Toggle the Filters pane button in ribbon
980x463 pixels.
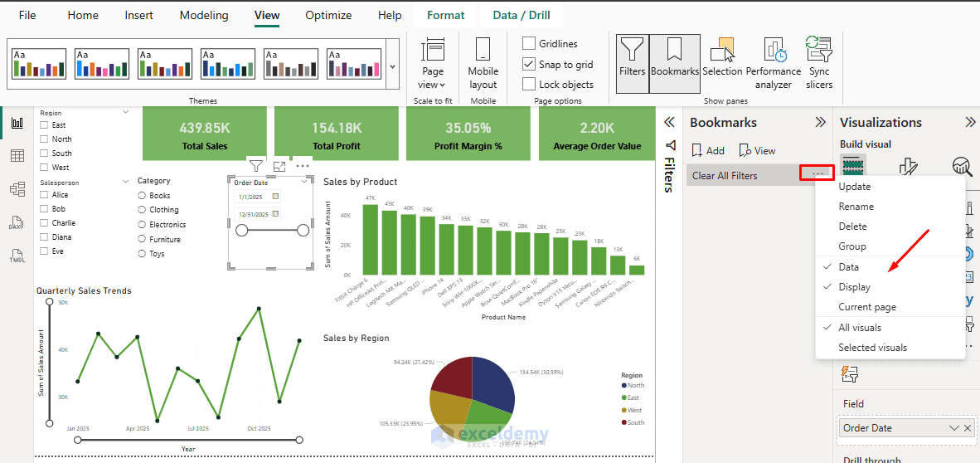(x=632, y=63)
